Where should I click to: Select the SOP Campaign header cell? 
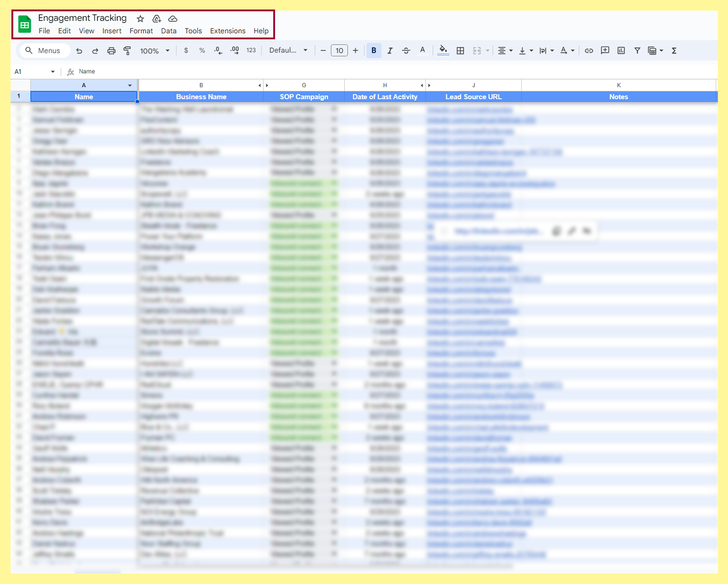pyautogui.click(x=304, y=97)
